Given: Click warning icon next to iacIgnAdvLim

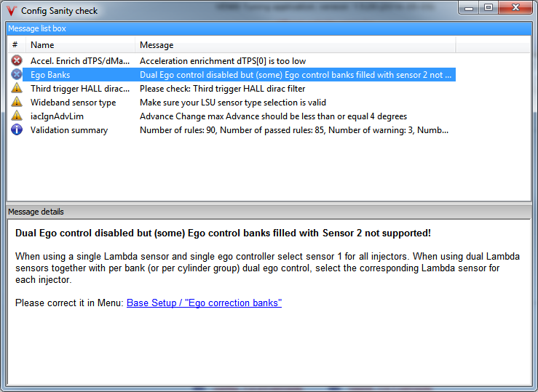Looking at the screenshot, I should (x=17, y=116).
